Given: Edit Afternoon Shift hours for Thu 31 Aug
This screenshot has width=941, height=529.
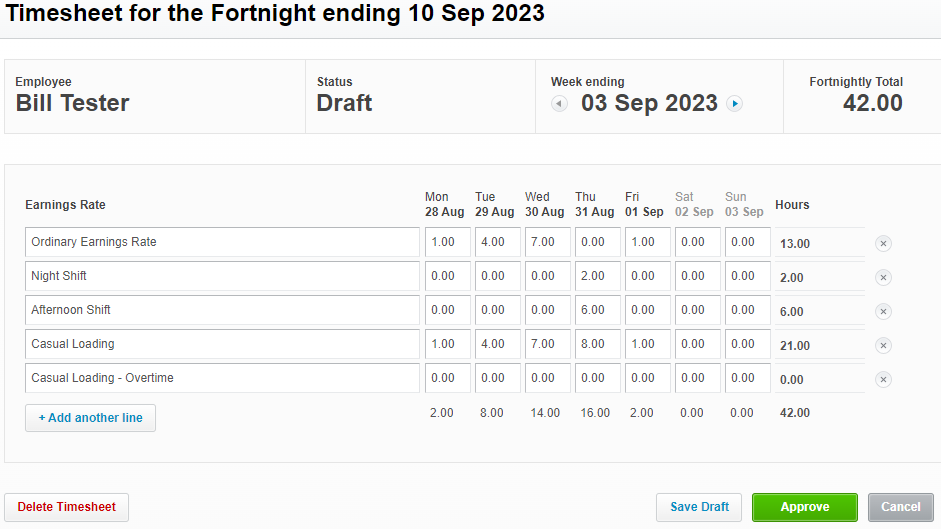Looking at the screenshot, I should click(598, 310).
